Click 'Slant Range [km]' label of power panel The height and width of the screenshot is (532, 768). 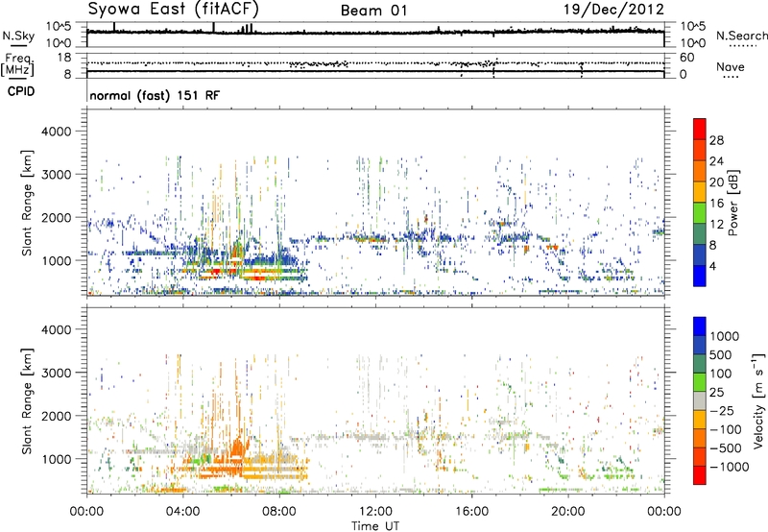tap(27, 203)
